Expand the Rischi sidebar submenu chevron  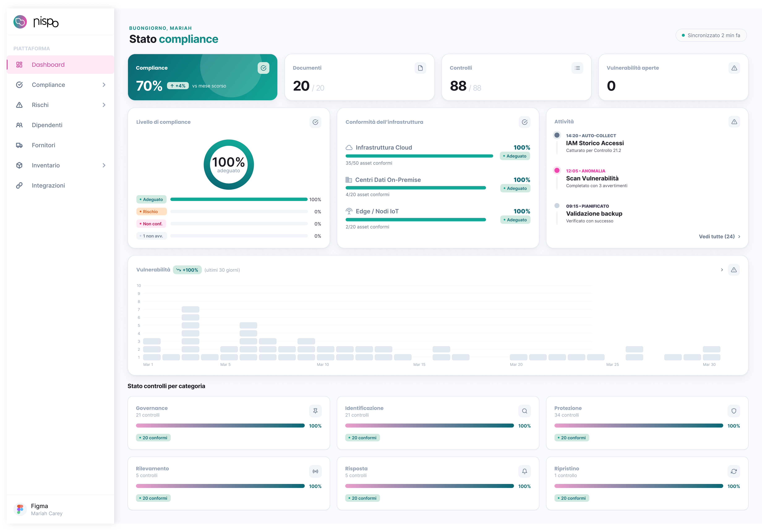(x=104, y=105)
